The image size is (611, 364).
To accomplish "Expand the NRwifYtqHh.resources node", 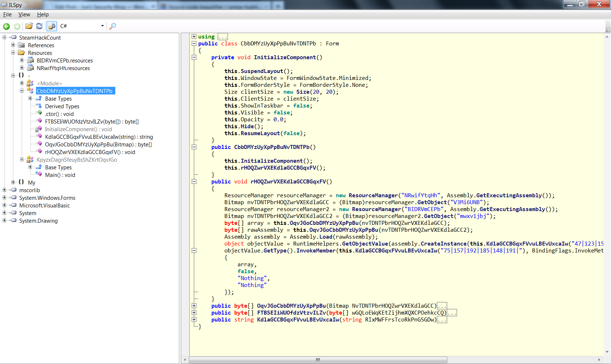I will pyautogui.click(x=22, y=68).
